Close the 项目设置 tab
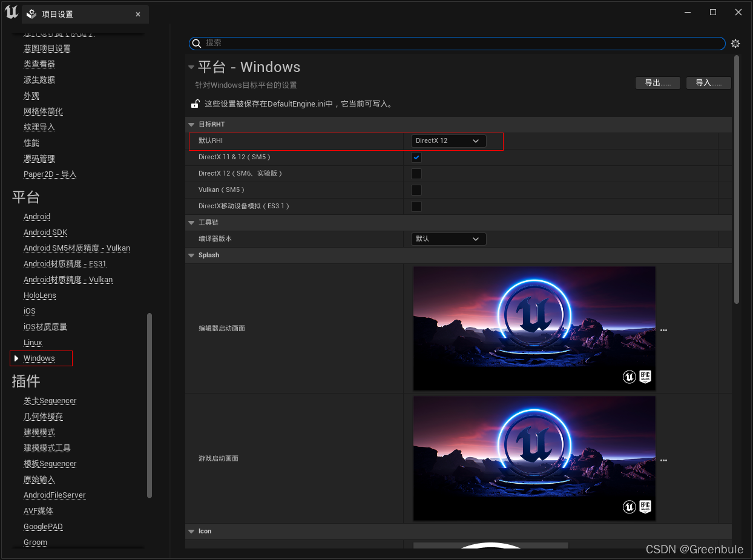 (138, 14)
